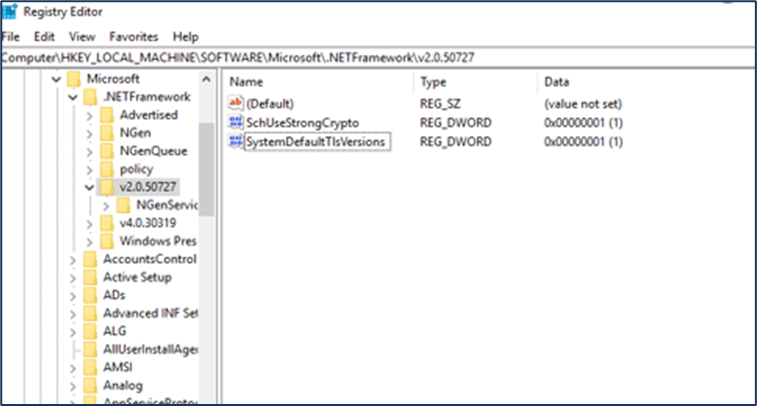This screenshot has height=406, width=757.
Task: Expand the Active Setup key
Action: pos(73,278)
